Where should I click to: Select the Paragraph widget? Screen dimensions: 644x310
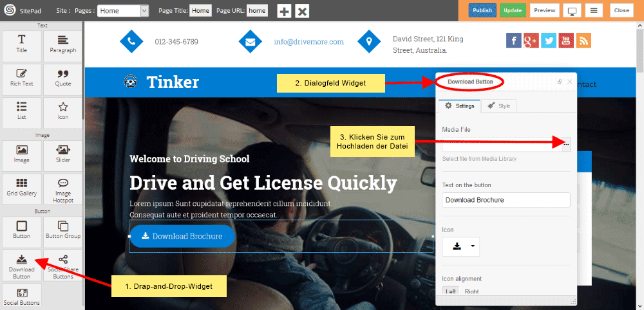(63, 46)
